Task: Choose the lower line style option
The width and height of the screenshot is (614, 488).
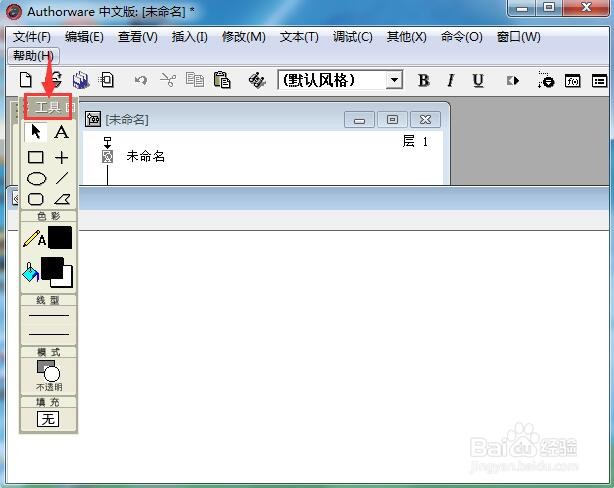Action: click(49, 334)
